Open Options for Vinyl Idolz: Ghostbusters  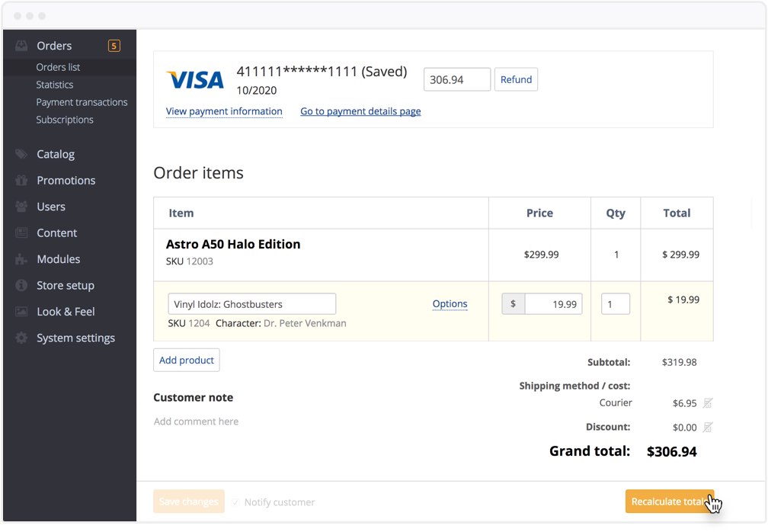tap(450, 303)
